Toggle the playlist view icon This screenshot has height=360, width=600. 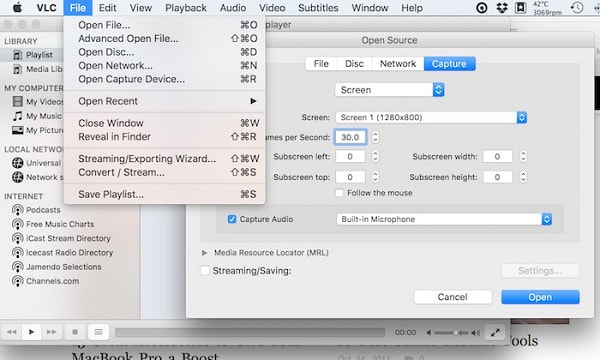tap(98, 332)
